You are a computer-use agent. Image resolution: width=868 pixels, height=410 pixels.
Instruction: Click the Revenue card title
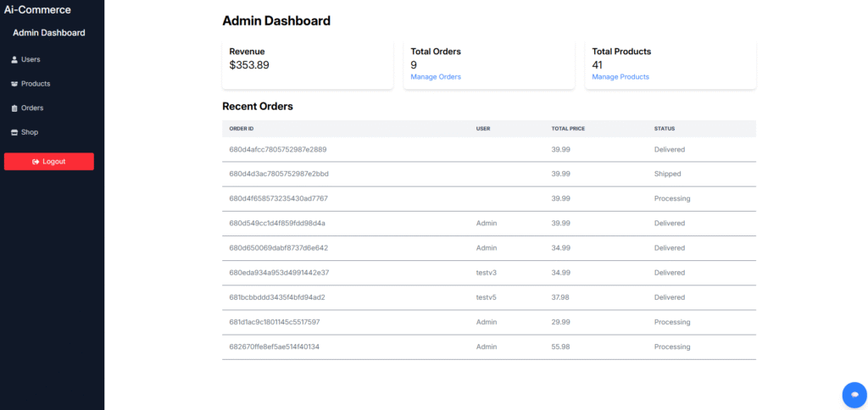click(247, 52)
